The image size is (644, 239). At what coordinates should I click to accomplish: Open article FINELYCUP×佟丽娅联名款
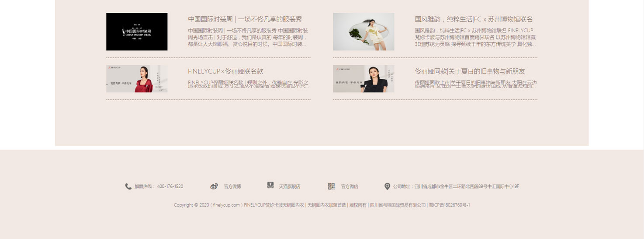[x=225, y=71]
